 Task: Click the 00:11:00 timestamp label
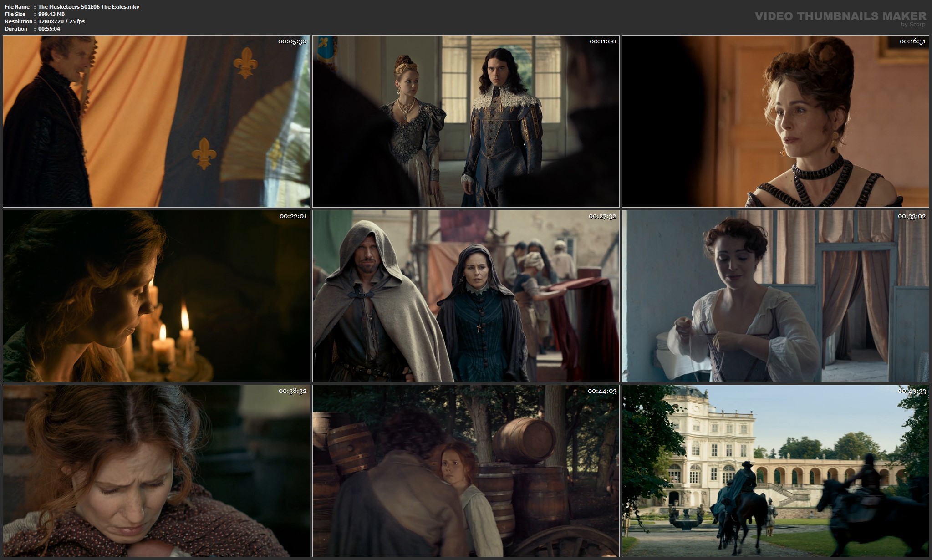(x=602, y=41)
